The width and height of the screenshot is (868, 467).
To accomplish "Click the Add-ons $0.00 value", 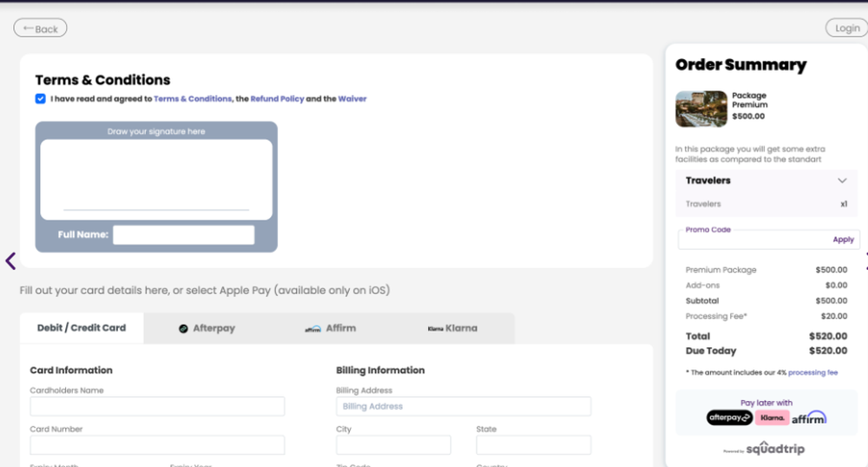I will (836, 285).
